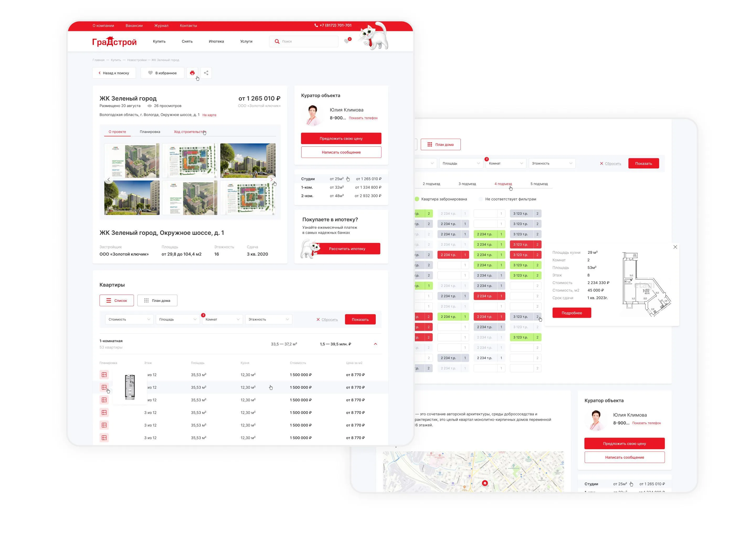Click previous arrow in photo gallery
The width and height of the screenshot is (756, 535).
pos(109,179)
